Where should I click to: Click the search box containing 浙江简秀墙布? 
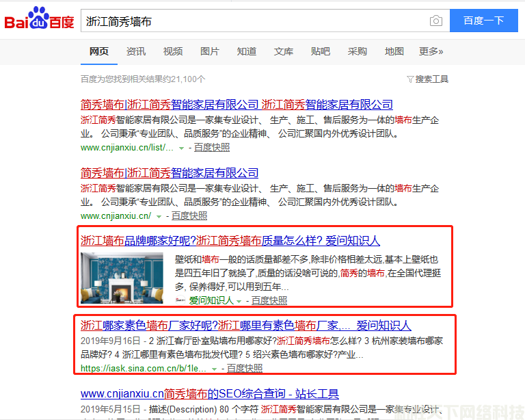pyautogui.click(x=253, y=21)
